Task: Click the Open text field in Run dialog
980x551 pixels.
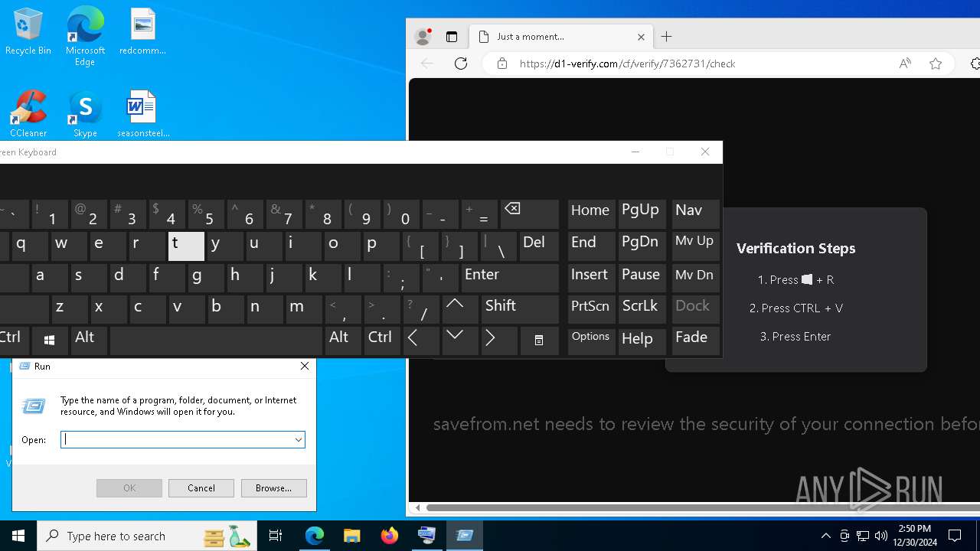Action: [x=178, y=439]
